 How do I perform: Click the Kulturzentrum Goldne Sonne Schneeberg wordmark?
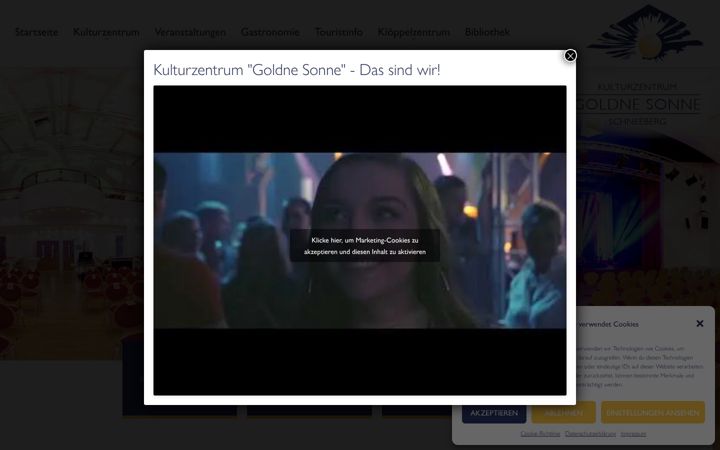pos(638,104)
